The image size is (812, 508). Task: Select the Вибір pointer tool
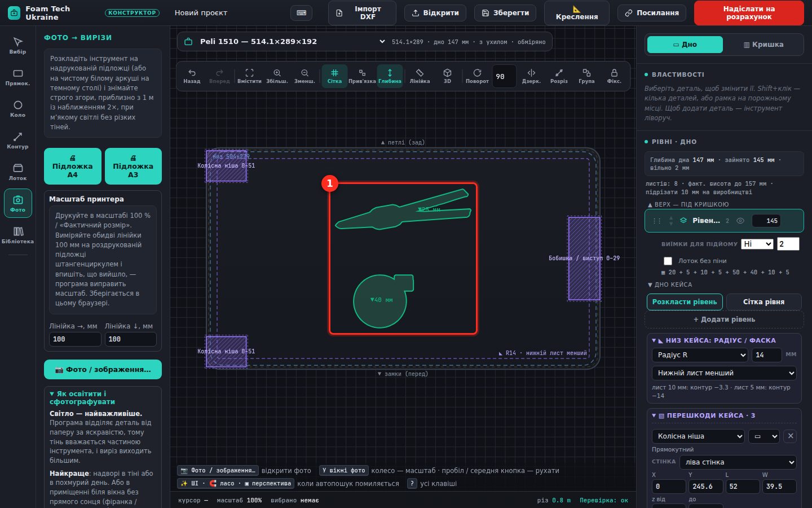tap(17, 45)
